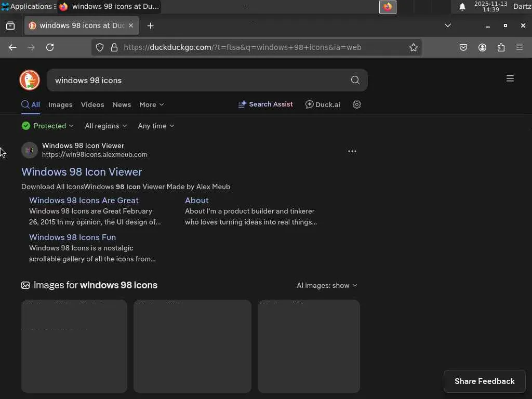The width and height of the screenshot is (532, 399).
Task: Click Firefox taskbar entry in top panel
Action: click(x=109, y=6)
